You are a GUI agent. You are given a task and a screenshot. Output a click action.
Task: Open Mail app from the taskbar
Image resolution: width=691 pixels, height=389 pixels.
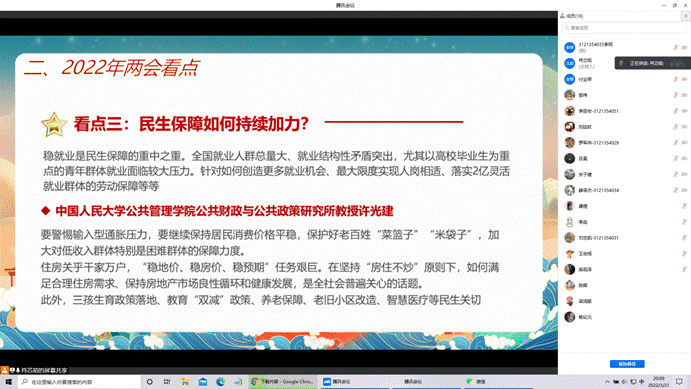[203, 382]
